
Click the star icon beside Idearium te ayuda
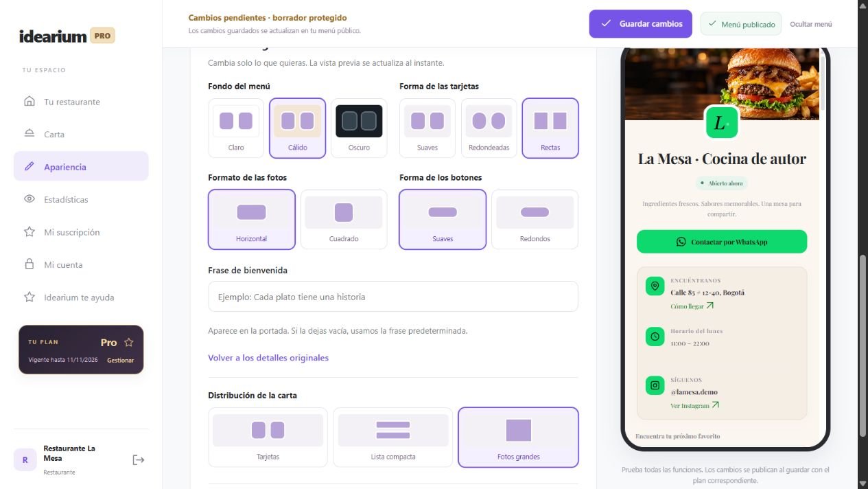(30, 297)
